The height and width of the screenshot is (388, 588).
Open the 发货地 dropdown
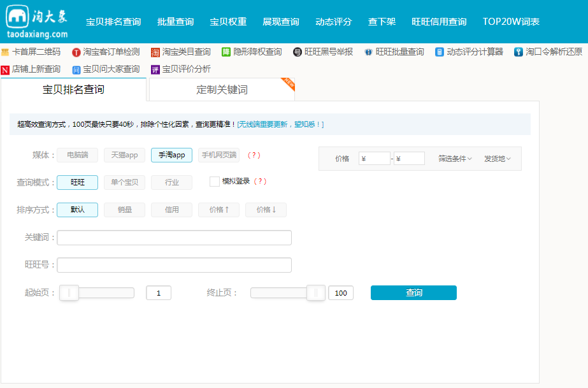pyautogui.click(x=497, y=159)
